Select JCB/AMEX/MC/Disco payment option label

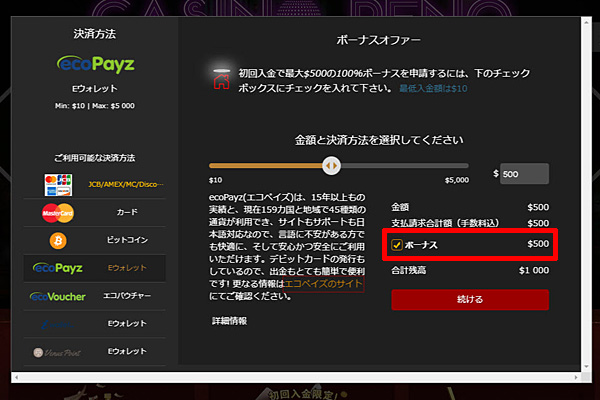[x=126, y=184]
